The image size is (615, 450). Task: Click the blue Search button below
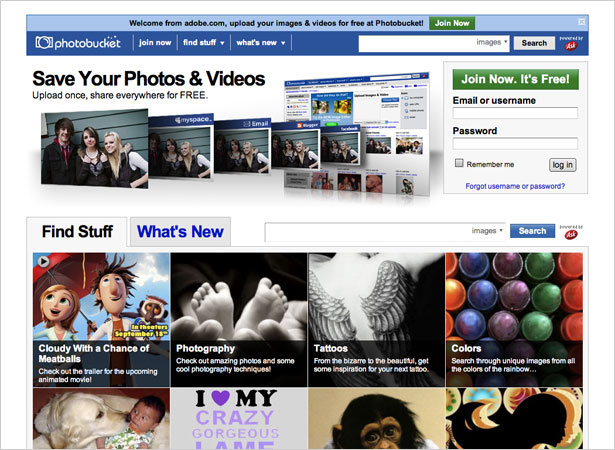point(532,231)
